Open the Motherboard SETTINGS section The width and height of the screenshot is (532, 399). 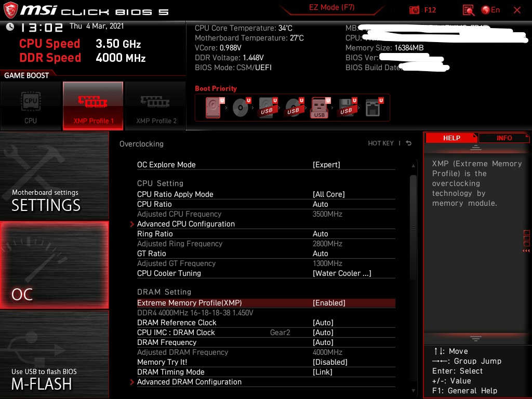pos(54,176)
